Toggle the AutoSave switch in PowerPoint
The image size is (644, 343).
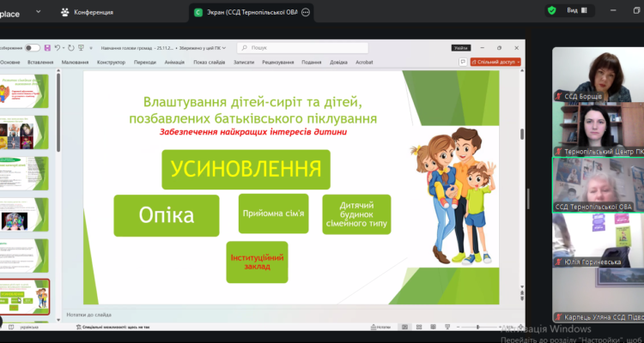[33, 48]
